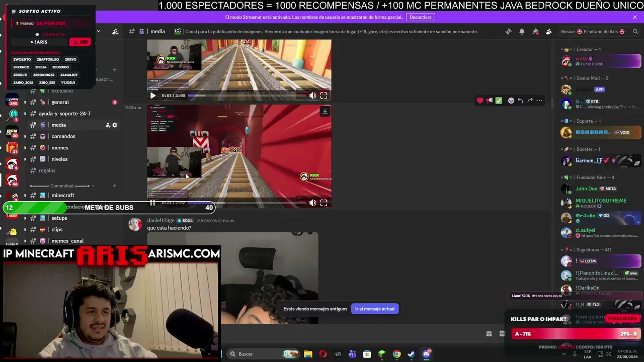Open the gift icon in the message bar

[x=489, y=334]
